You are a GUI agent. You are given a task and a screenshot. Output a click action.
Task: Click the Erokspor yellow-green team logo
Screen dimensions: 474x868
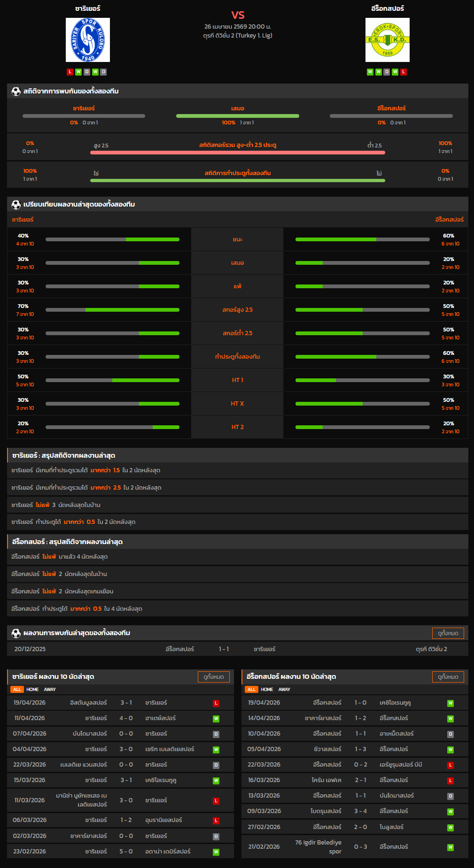pyautogui.click(x=387, y=40)
